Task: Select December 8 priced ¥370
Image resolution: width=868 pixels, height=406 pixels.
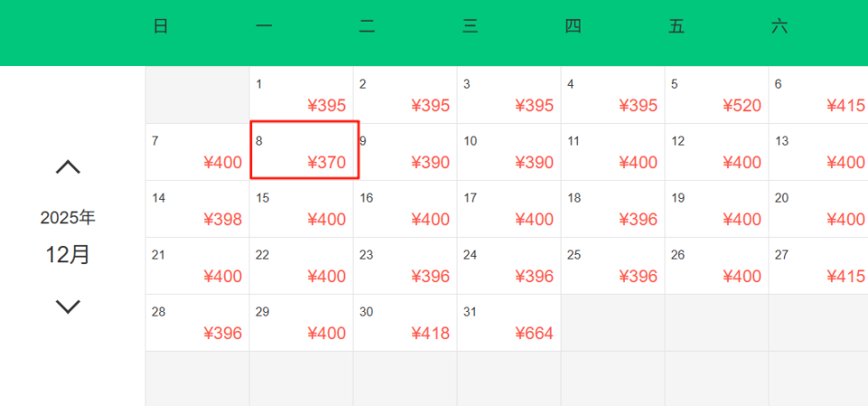Action: (x=304, y=151)
